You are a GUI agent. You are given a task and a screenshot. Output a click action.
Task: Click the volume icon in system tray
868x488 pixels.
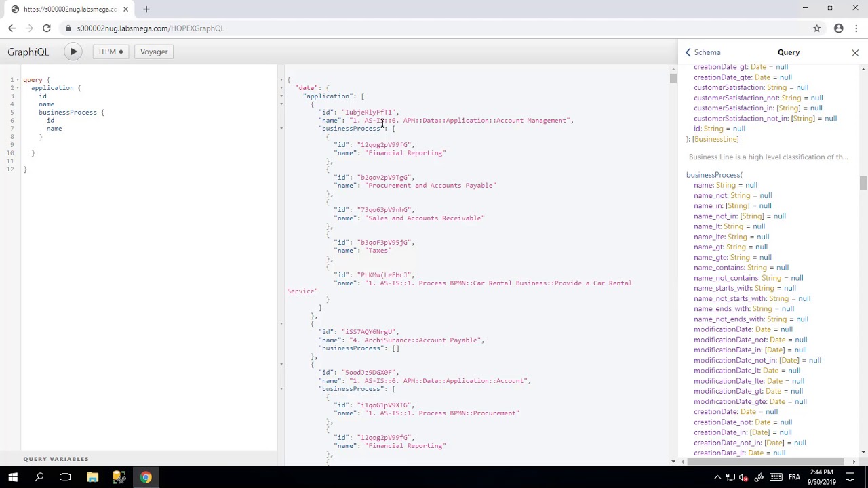745,477
